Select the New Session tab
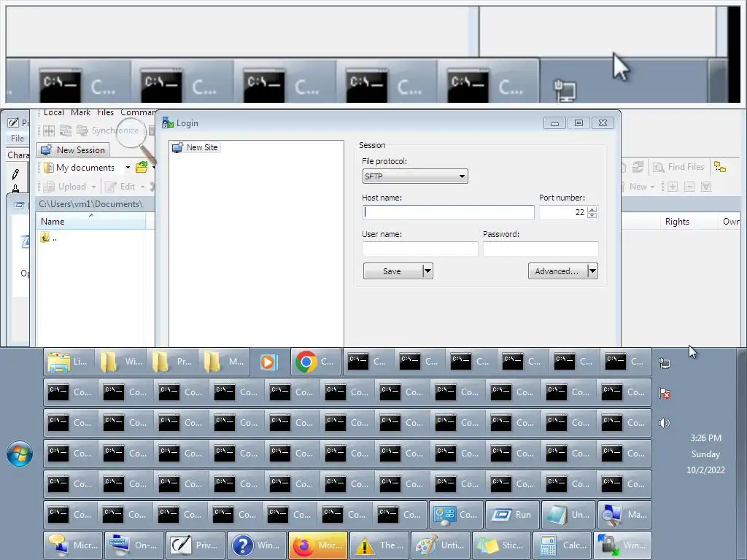The height and width of the screenshot is (560, 747). (73, 150)
